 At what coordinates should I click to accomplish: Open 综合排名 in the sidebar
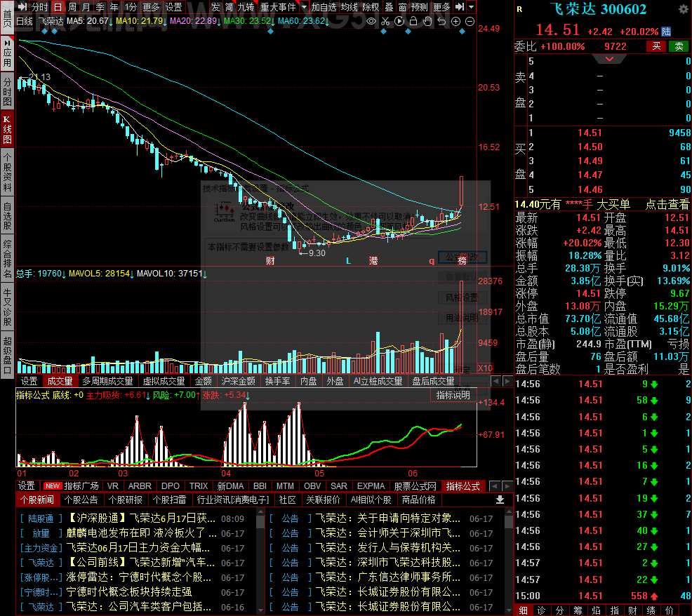tap(7, 259)
